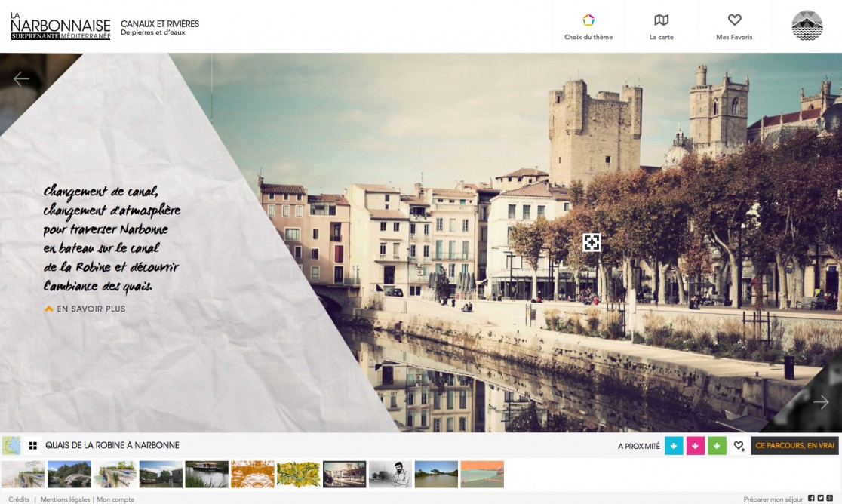Open the mini map icon in bottom bar

coord(11,445)
